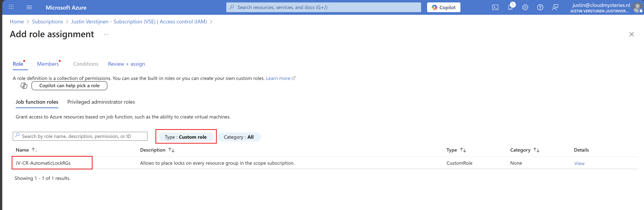Click the feedback icon in the header
The height and width of the screenshot is (210, 644).
(555, 7)
